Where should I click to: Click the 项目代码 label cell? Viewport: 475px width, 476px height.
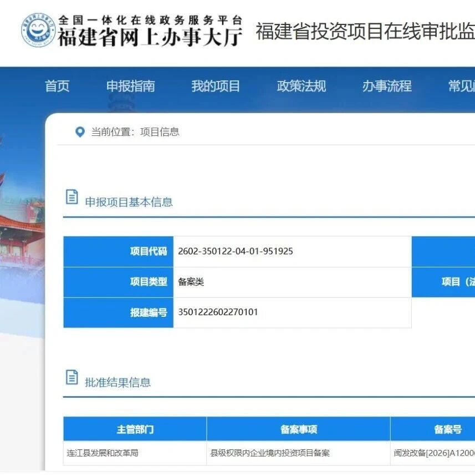tap(118, 251)
